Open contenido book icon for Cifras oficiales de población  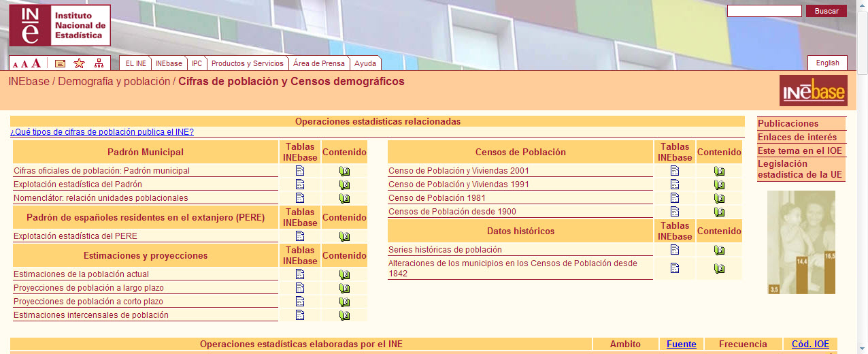click(x=344, y=171)
